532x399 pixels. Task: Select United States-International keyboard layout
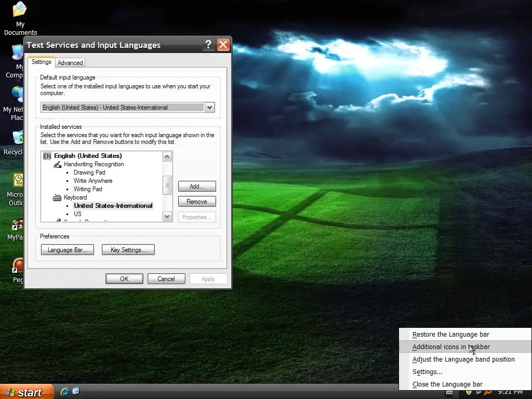point(113,206)
